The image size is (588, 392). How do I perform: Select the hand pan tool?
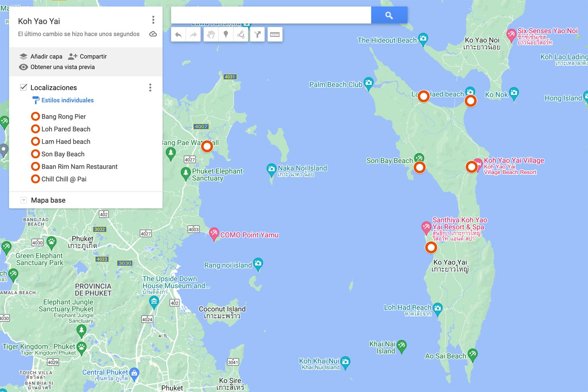(210, 34)
